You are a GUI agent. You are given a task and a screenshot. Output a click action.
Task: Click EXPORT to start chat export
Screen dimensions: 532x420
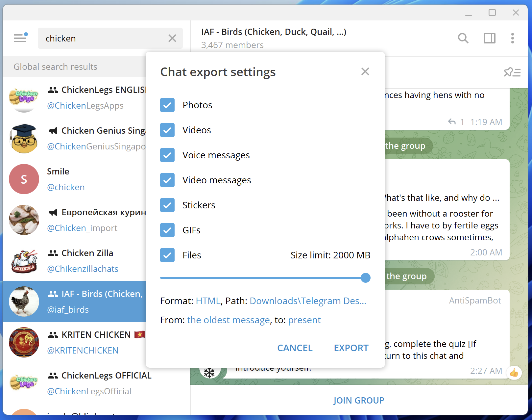(351, 348)
